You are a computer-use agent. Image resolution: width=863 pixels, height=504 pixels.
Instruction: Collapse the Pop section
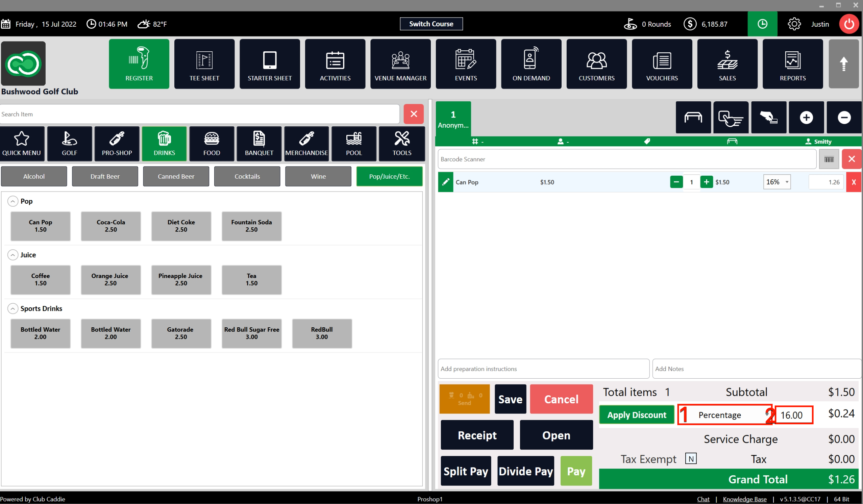(x=13, y=201)
